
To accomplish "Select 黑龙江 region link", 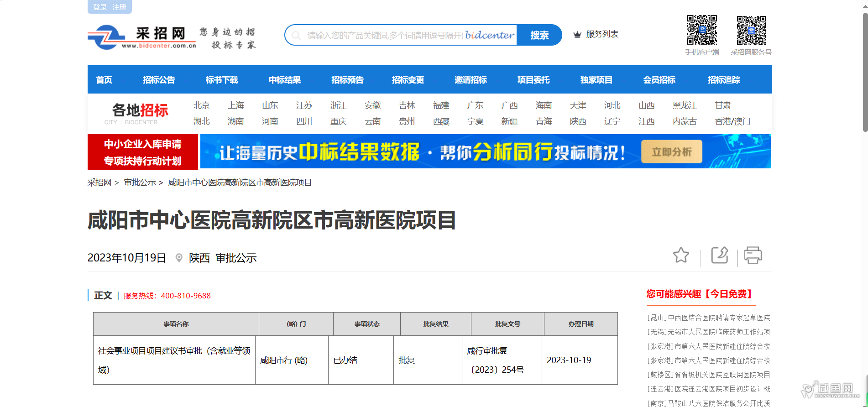I will point(685,105).
